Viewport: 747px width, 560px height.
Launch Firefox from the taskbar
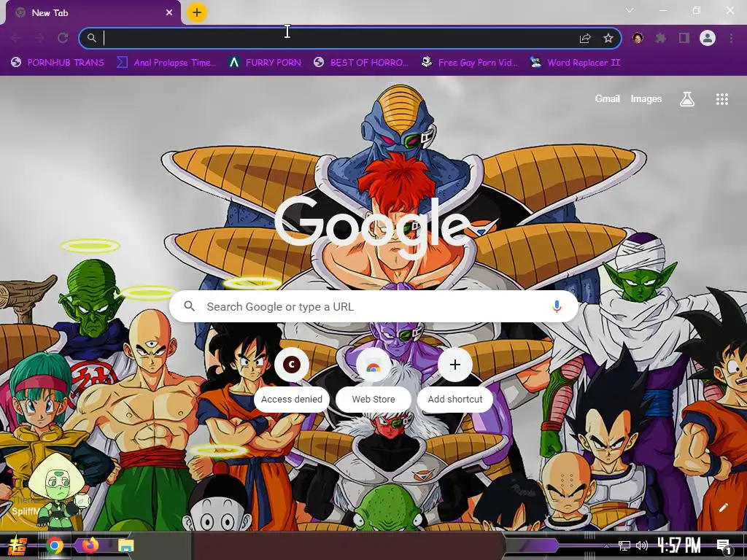[x=90, y=545]
